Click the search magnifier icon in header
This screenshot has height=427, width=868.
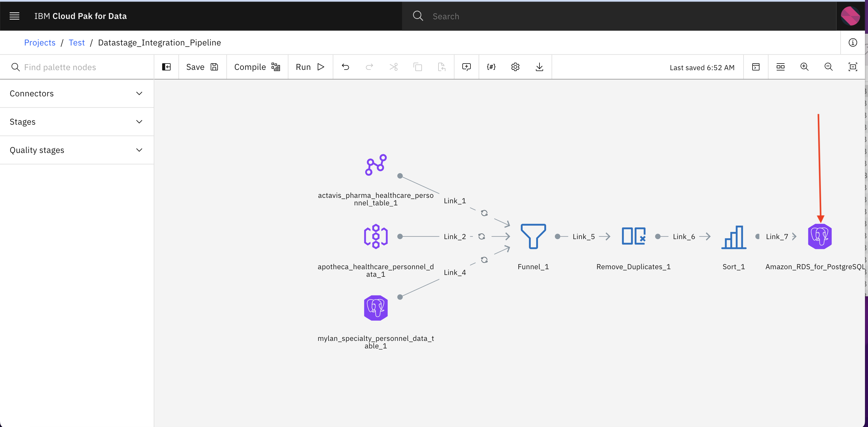pos(418,16)
